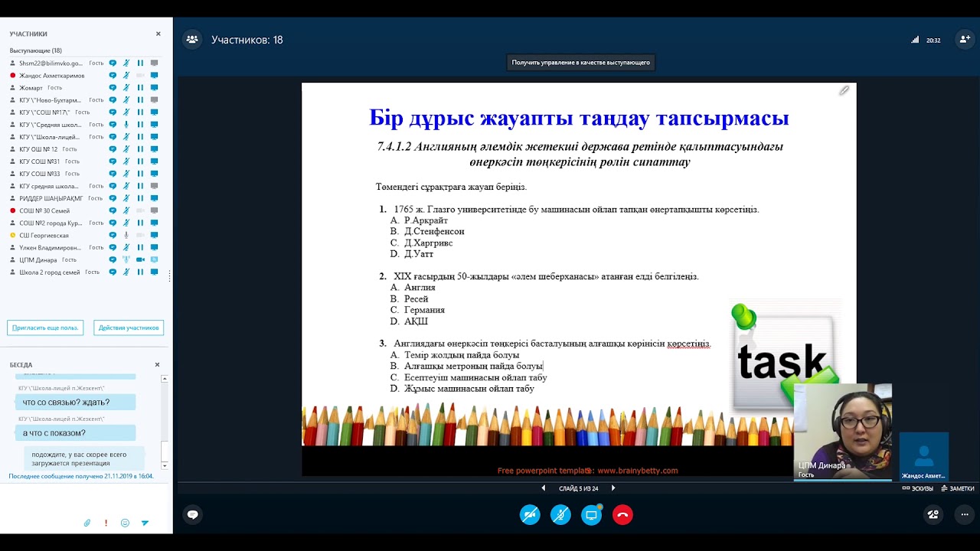Click the video camera icon for ЦПМ Динара

(140, 260)
